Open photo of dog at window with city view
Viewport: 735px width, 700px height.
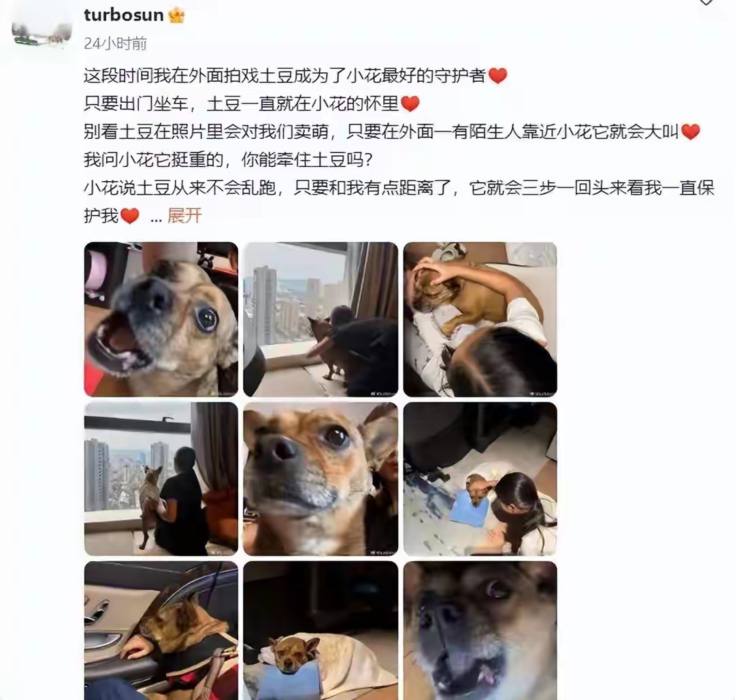pos(321,319)
